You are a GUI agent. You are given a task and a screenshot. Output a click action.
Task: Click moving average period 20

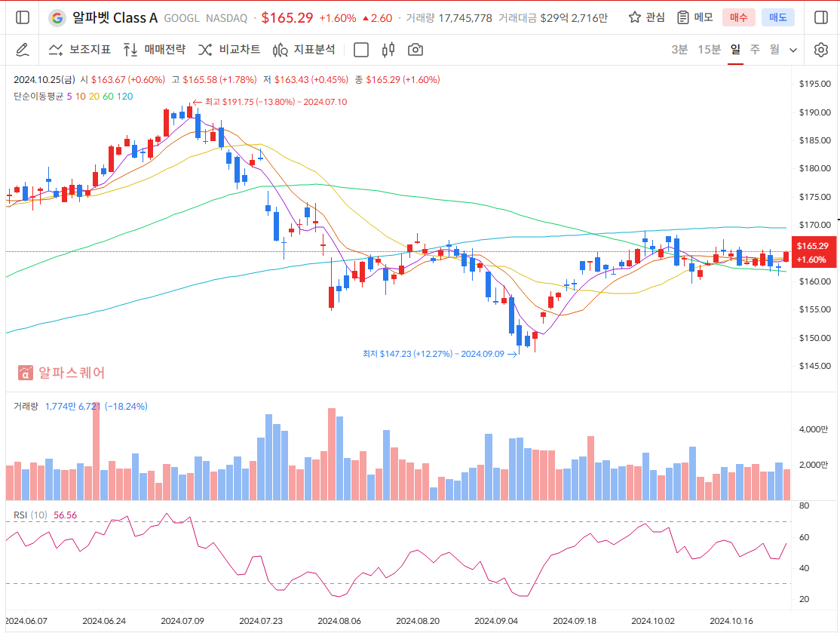click(x=94, y=97)
